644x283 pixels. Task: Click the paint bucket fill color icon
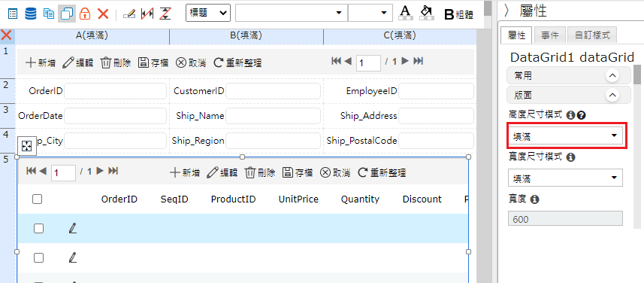[427, 13]
